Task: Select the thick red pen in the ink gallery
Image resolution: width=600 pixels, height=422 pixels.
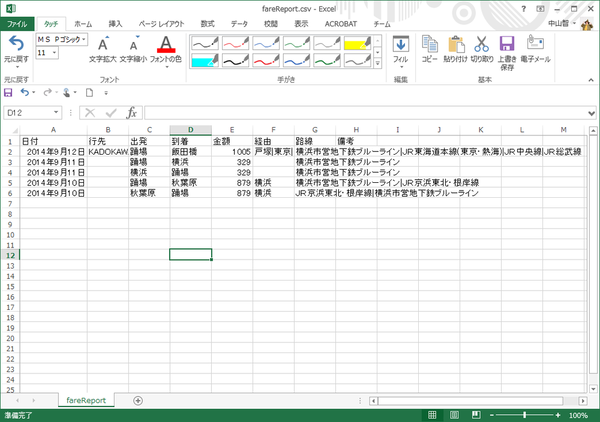Action: [x=266, y=60]
